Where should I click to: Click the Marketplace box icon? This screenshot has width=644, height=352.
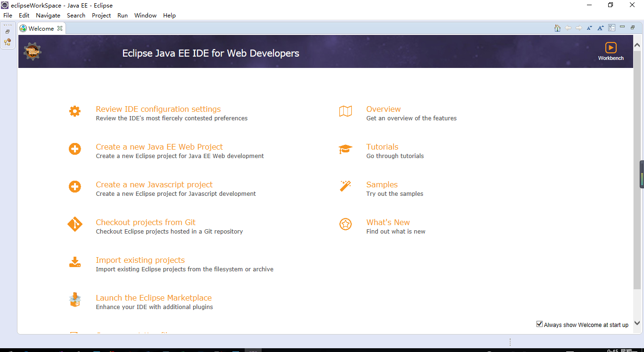pyautogui.click(x=74, y=300)
